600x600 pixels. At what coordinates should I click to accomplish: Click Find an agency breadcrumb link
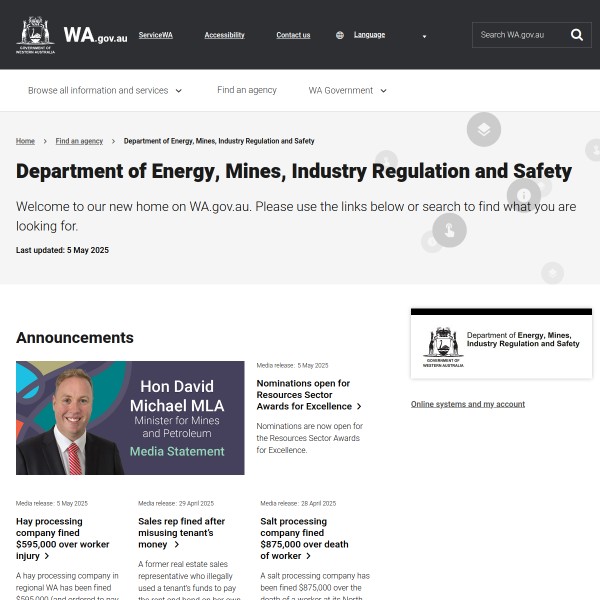79,141
